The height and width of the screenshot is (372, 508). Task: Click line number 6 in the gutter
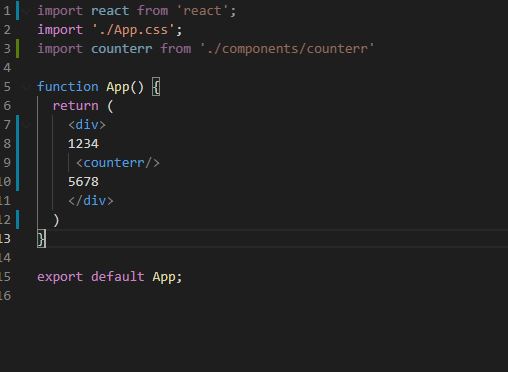[x=7, y=106]
